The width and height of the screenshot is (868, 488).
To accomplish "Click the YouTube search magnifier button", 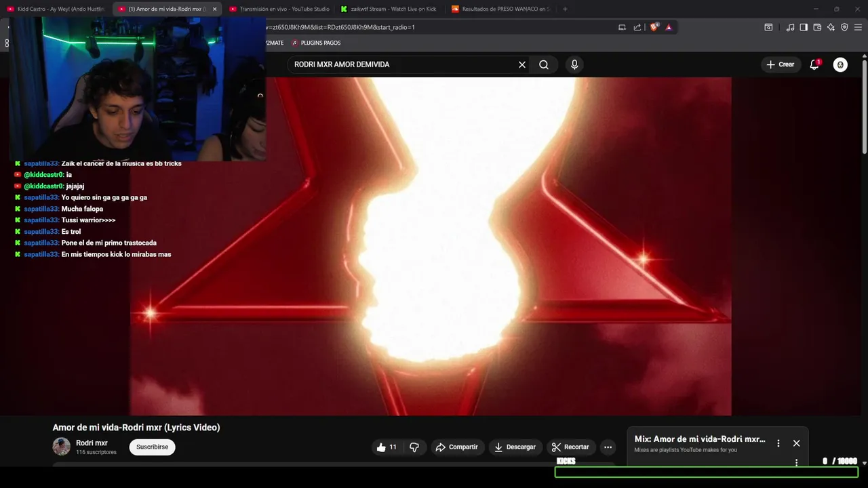I will pyautogui.click(x=544, y=64).
